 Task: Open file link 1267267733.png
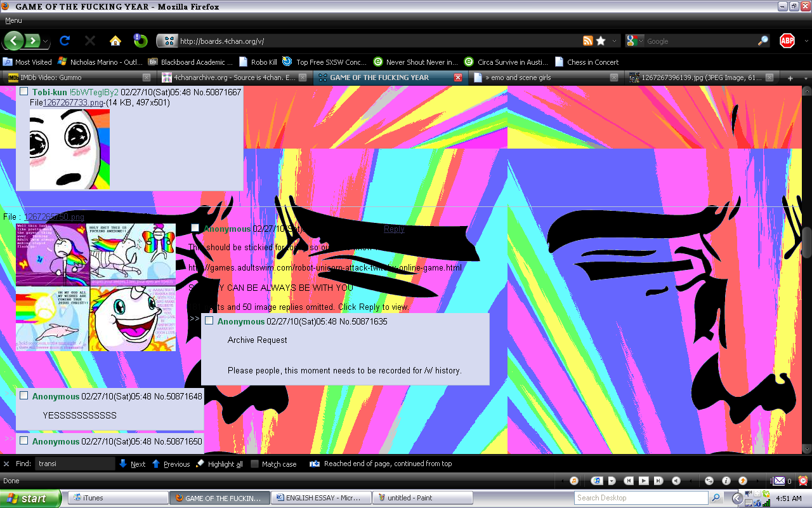(73, 102)
